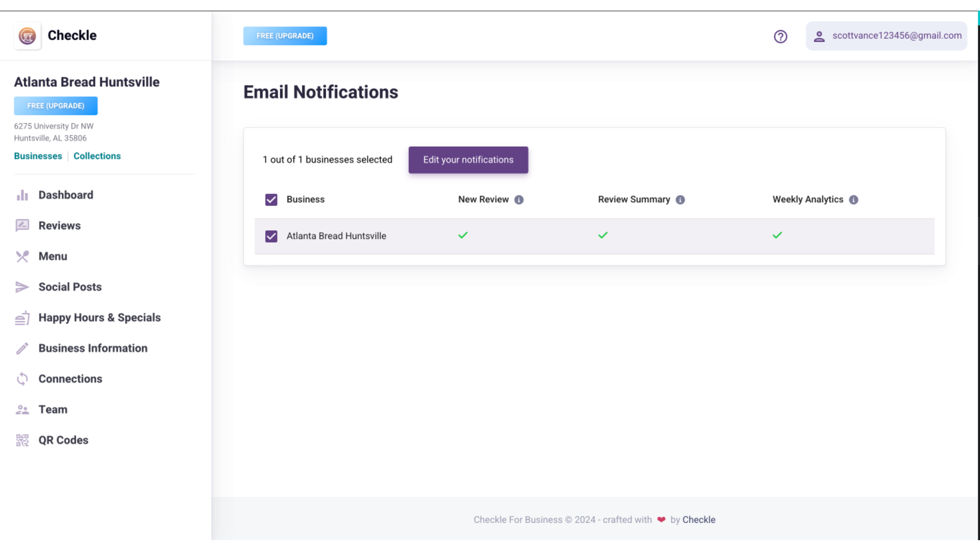
Task: Click the Menu utensils icon
Action: [x=22, y=256]
